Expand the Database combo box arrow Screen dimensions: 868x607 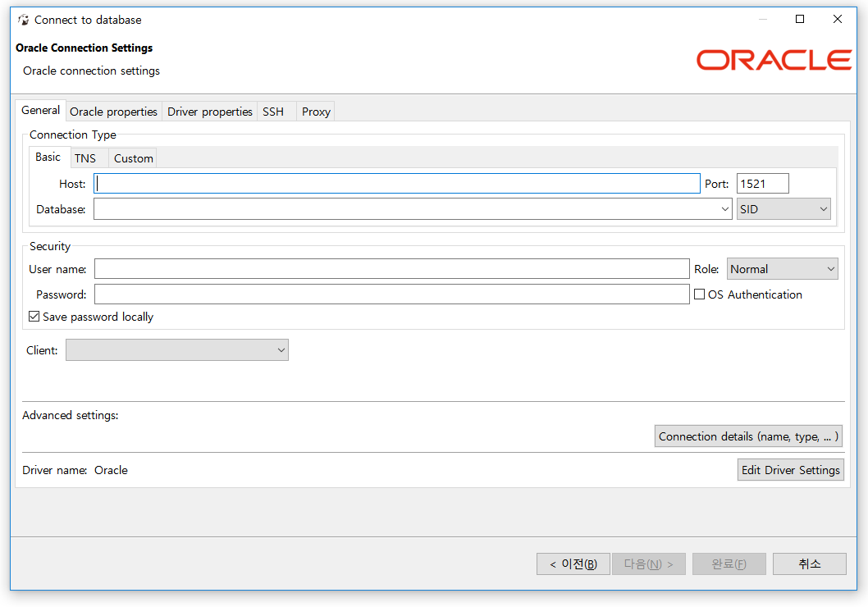click(724, 209)
